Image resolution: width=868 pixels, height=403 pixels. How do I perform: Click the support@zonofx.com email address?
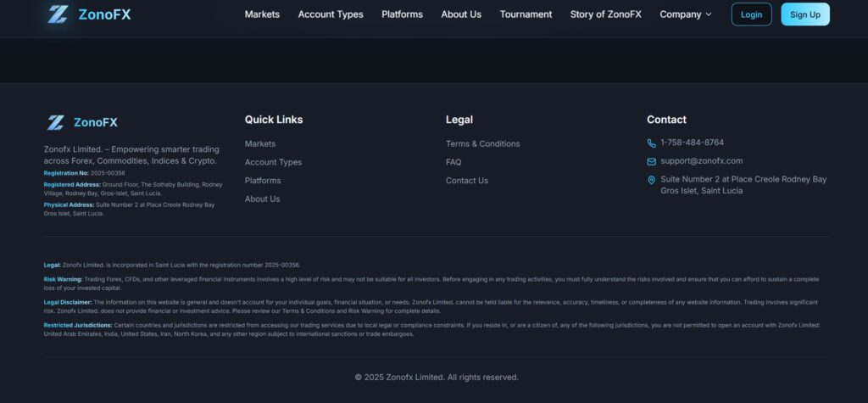click(x=701, y=161)
